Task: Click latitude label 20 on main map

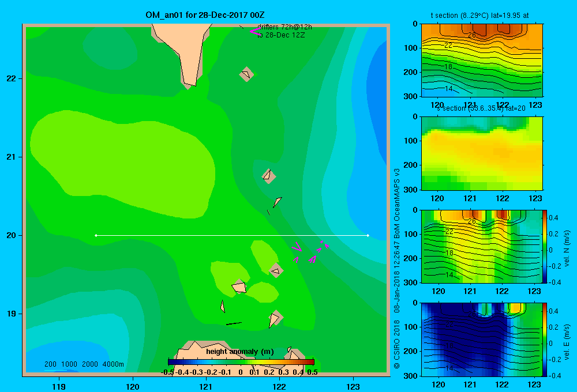Action: tap(12, 235)
